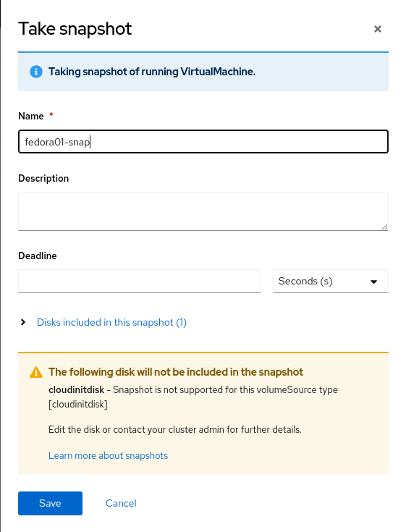This screenshot has height=532, width=406.
Task: Focus the Name field containing fedora01-snap
Action: (x=203, y=141)
